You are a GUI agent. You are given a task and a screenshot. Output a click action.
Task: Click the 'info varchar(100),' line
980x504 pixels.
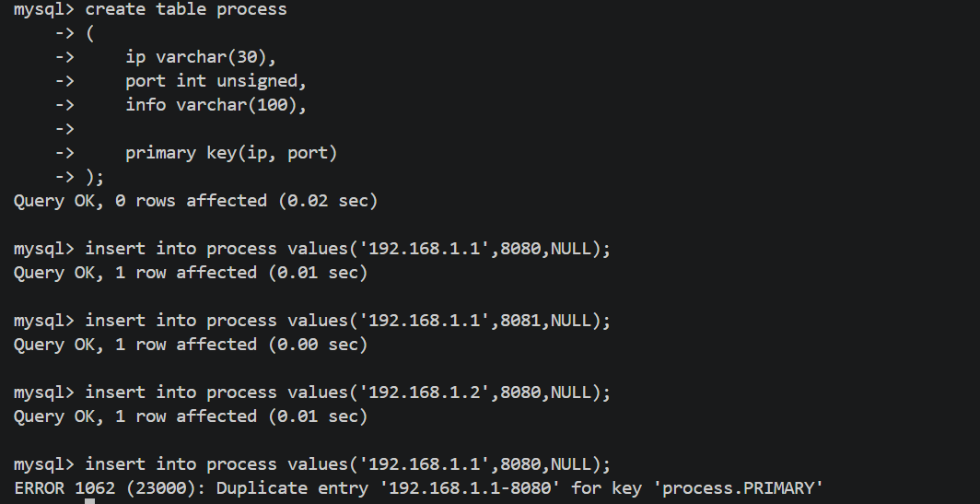coord(216,105)
